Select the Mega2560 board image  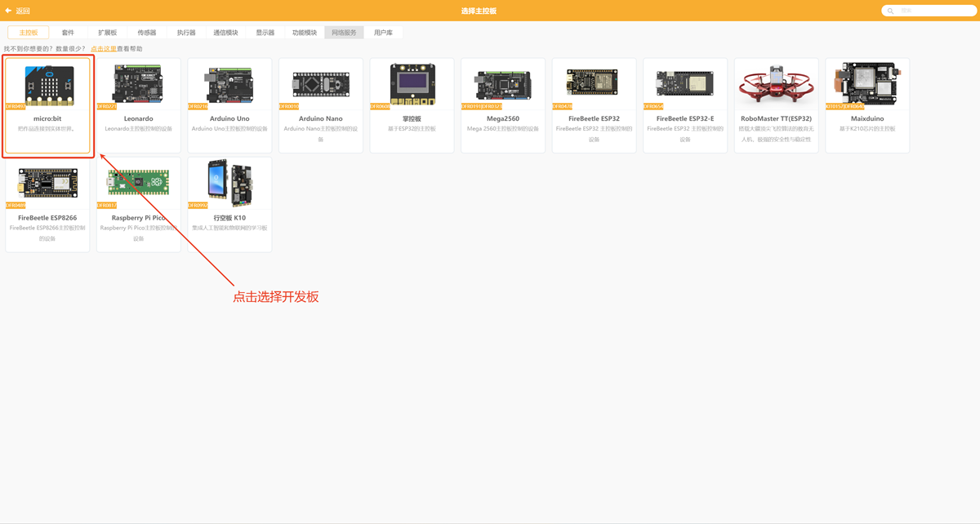coord(503,85)
